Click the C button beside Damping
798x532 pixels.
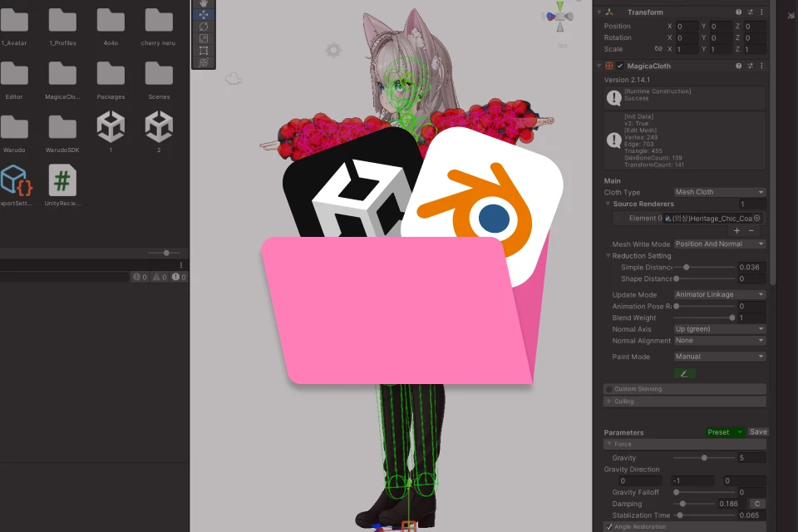pos(757,504)
